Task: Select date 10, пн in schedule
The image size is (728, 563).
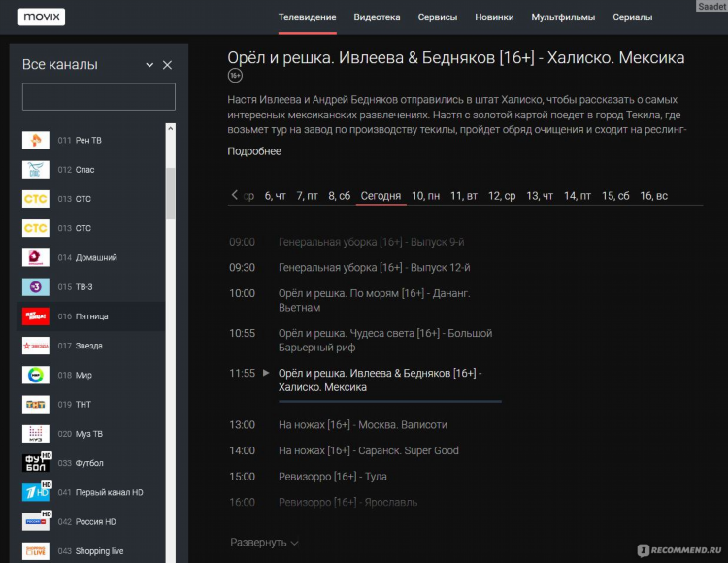Action: 426,196
